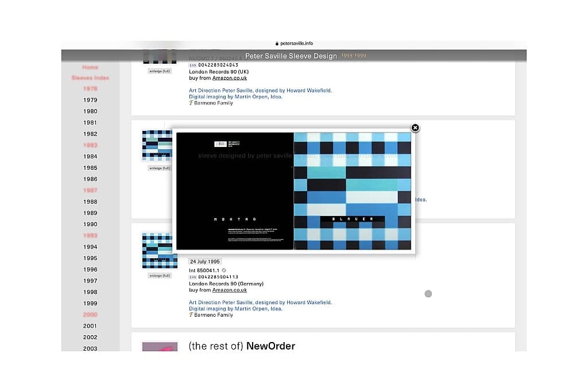Image resolution: width=588 pixels, height=392 pixels.
Task: Go to year 1983 sleeves
Action: tap(90, 145)
